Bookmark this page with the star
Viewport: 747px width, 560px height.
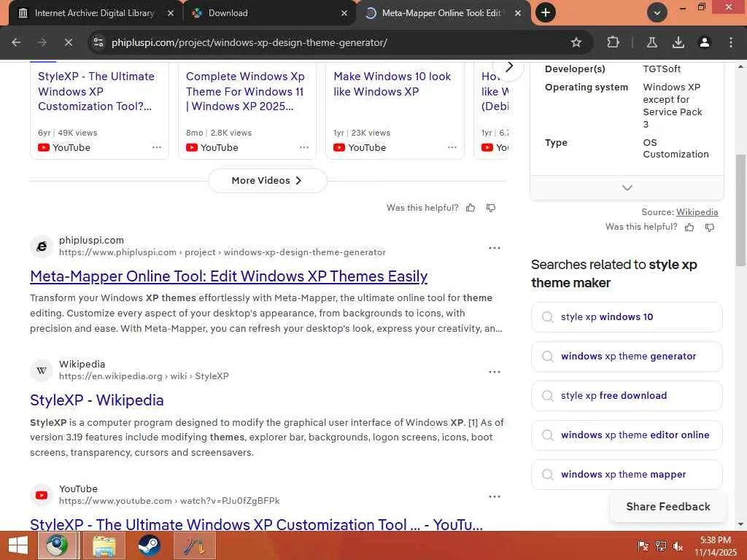[x=576, y=42]
